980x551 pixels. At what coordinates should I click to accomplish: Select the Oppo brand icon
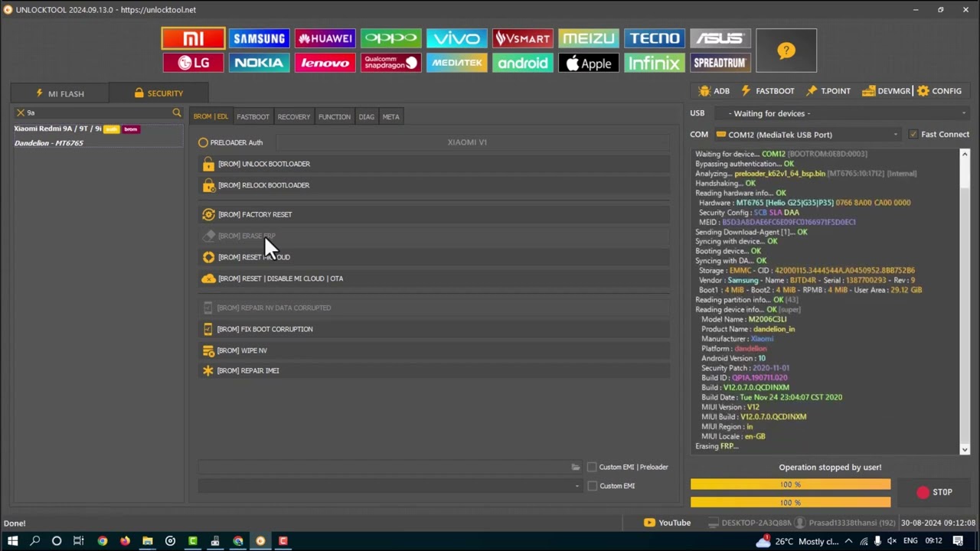(x=391, y=38)
